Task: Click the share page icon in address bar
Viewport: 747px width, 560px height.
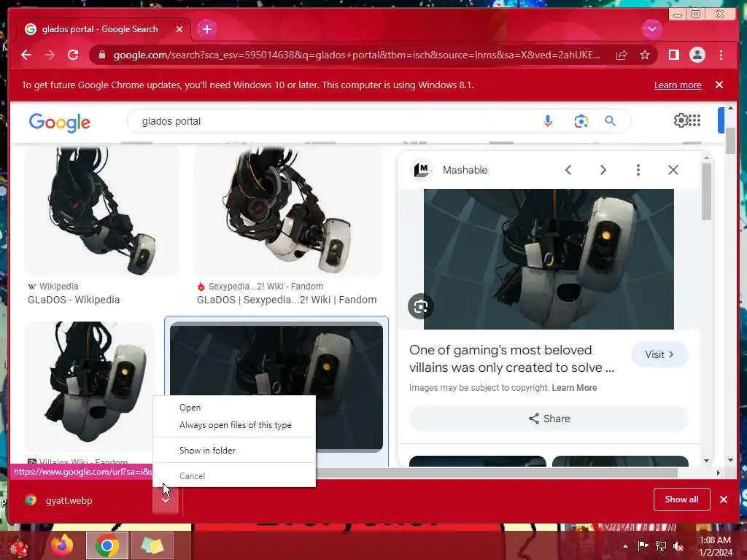Action: tap(622, 55)
